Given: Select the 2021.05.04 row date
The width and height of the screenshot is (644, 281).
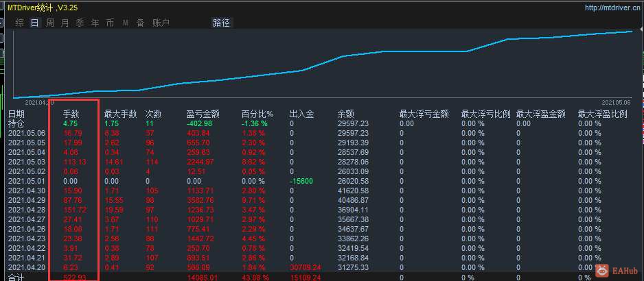Looking at the screenshot, I should (27, 153).
